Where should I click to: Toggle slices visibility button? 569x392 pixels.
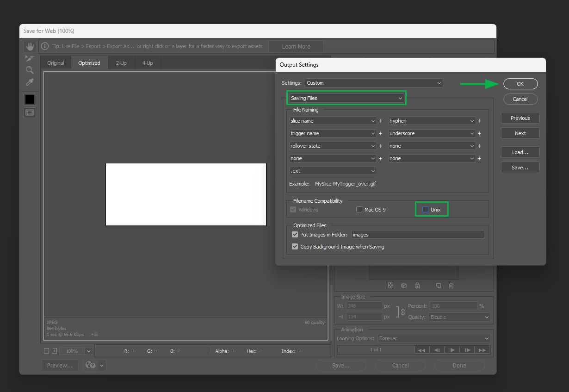pos(30,112)
